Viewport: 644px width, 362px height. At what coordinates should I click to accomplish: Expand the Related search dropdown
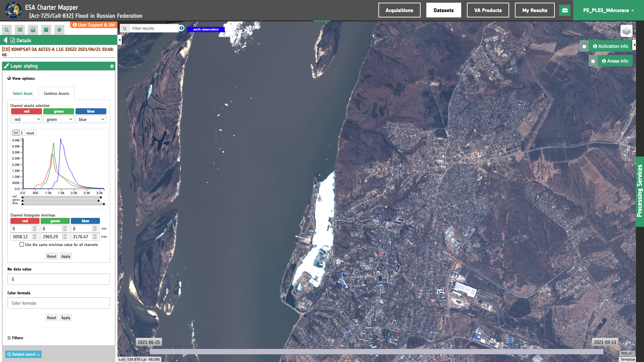(23, 354)
